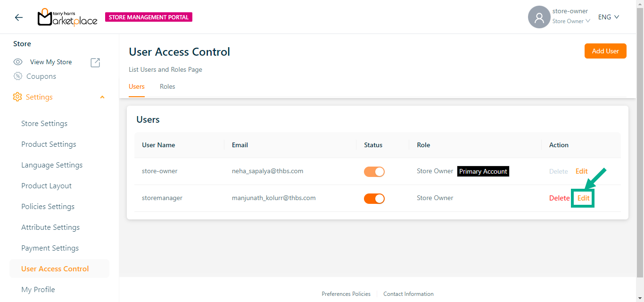
Task: Click the Settings gear icon
Action: click(17, 97)
